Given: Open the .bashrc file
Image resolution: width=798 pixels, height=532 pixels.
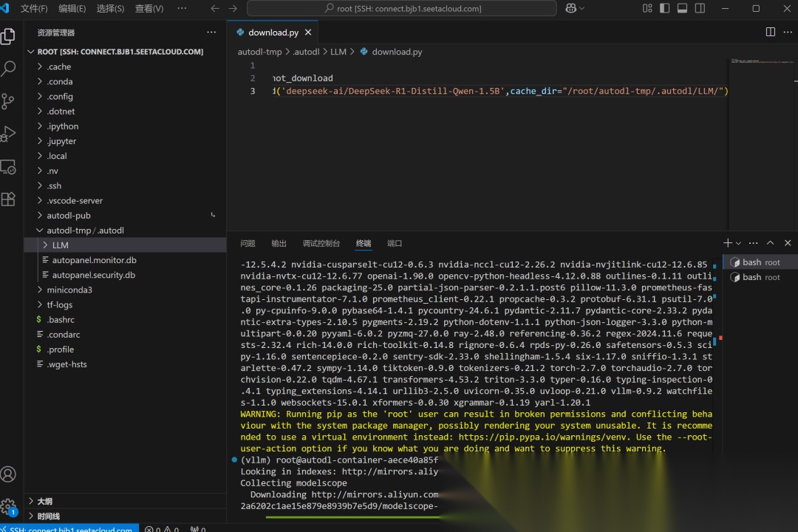Looking at the screenshot, I should tap(125, 320).
